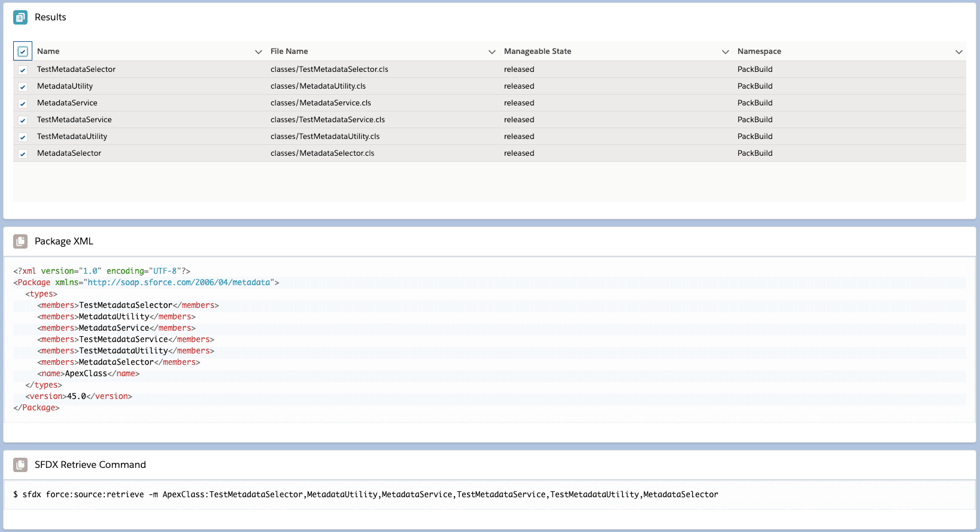Click the TestMetadataService members XML line
The width and height of the screenshot is (980, 532).
[126, 340]
